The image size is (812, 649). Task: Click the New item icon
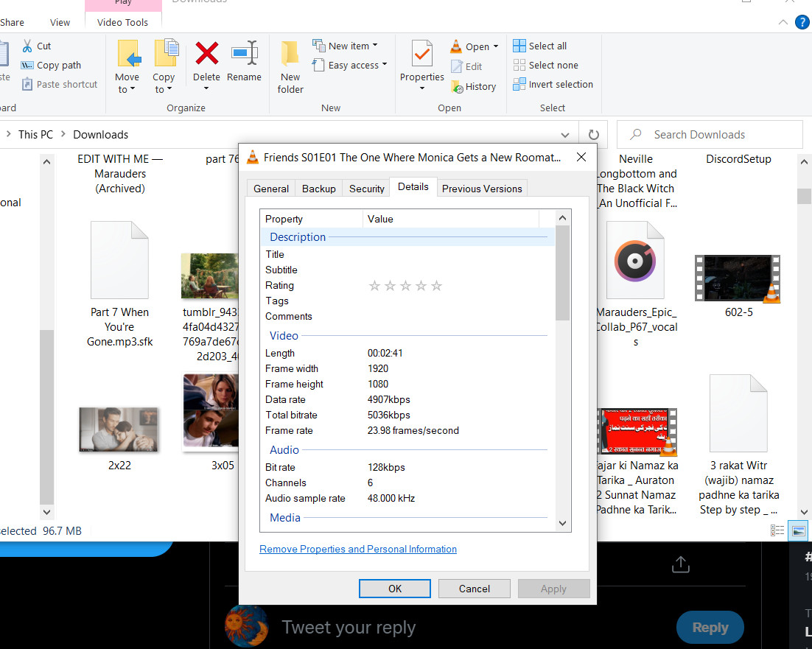(318, 46)
